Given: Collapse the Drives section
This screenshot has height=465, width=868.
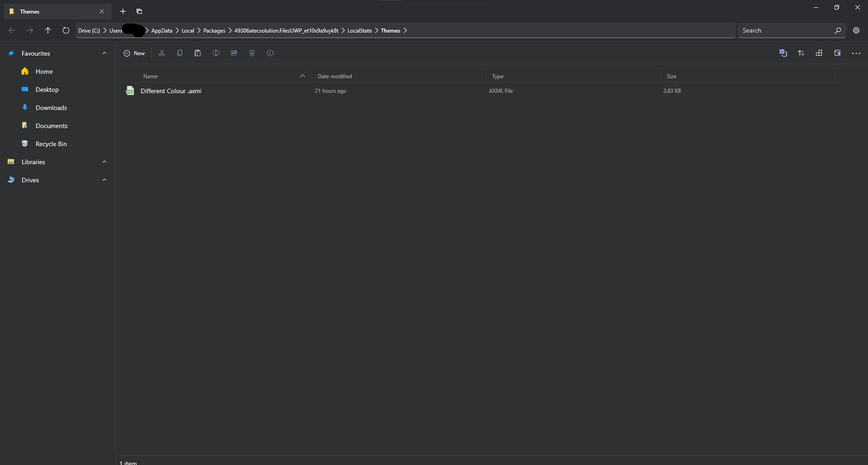Looking at the screenshot, I should (x=104, y=180).
